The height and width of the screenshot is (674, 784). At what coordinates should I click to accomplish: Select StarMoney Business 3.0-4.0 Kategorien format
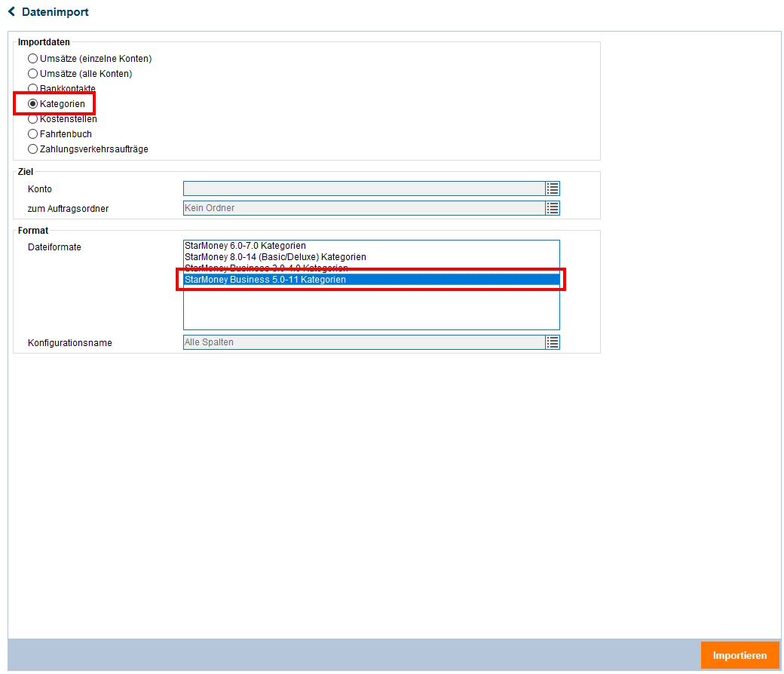click(372, 268)
